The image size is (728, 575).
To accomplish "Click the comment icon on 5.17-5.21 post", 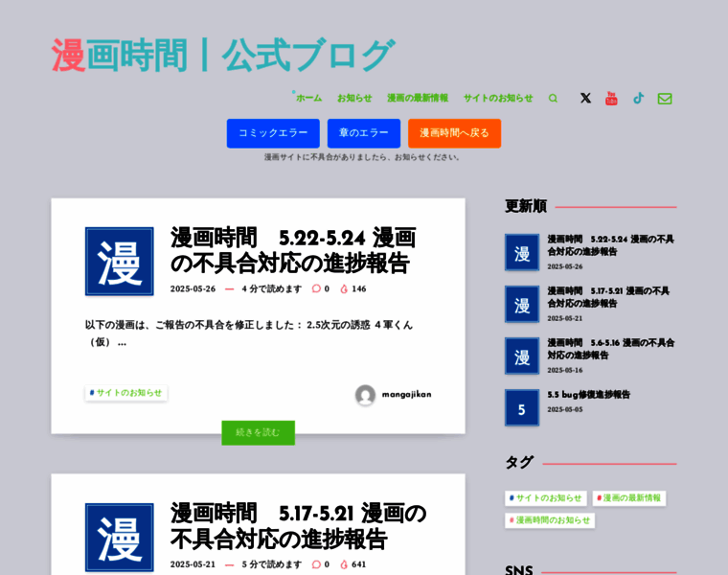I will (x=316, y=564).
